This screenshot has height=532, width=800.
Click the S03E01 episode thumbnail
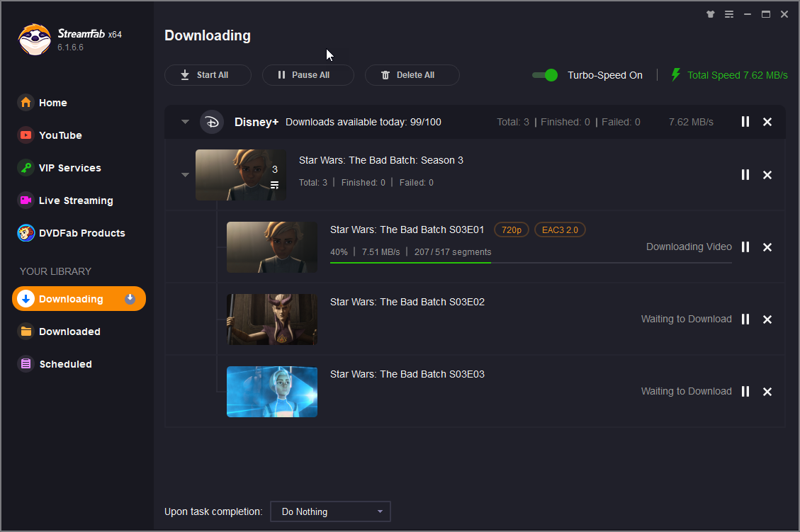272,247
